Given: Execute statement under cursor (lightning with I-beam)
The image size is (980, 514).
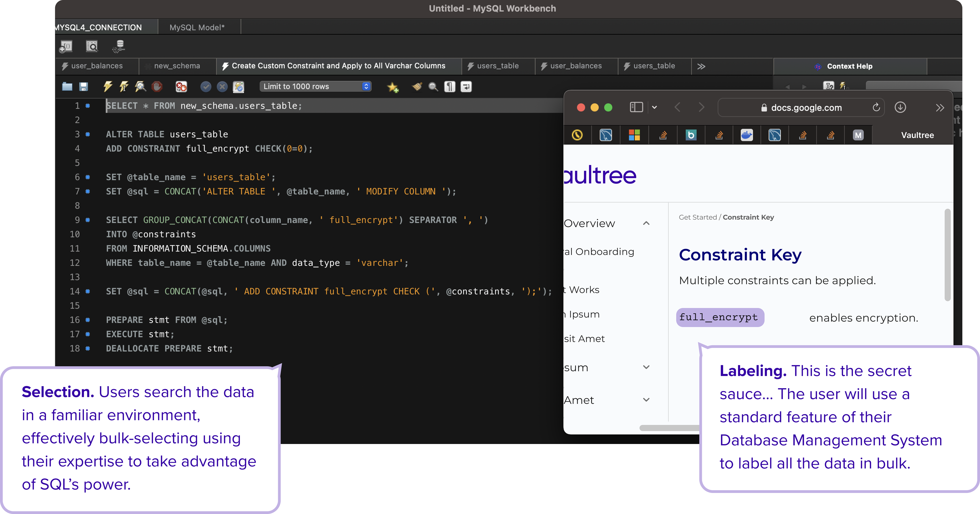Looking at the screenshot, I should (x=124, y=87).
